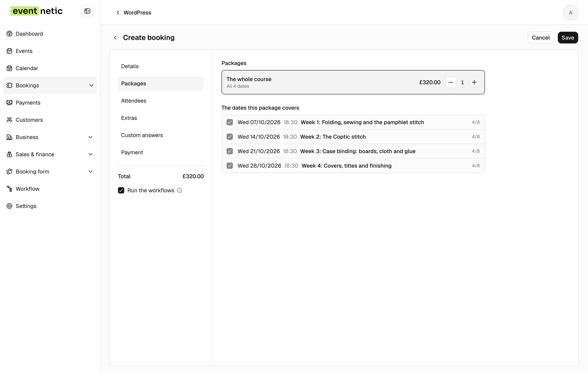This screenshot has width=588, height=372.
Task: Click the Business building icon
Action: [9, 137]
